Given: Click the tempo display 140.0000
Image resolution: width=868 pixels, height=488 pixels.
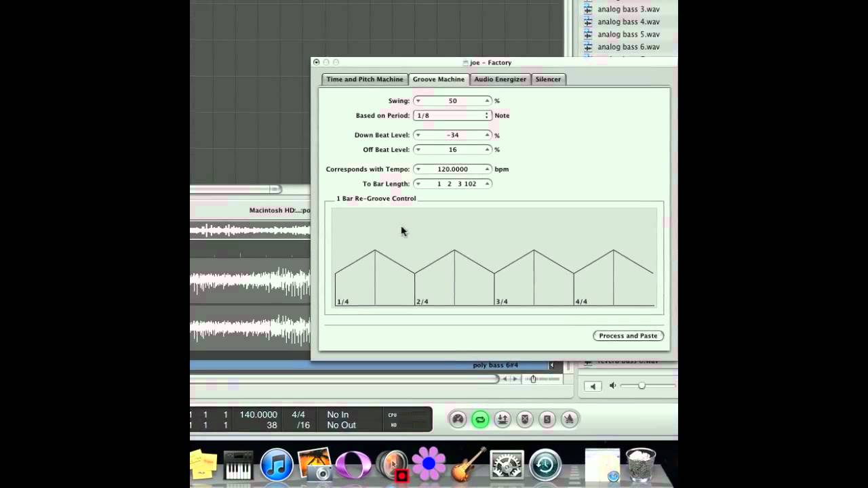Looking at the screenshot, I should pyautogui.click(x=258, y=414).
